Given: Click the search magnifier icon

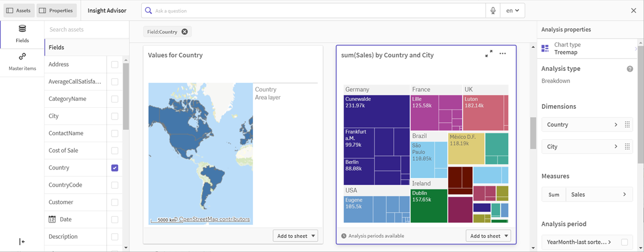Looking at the screenshot, I should (149, 11).
